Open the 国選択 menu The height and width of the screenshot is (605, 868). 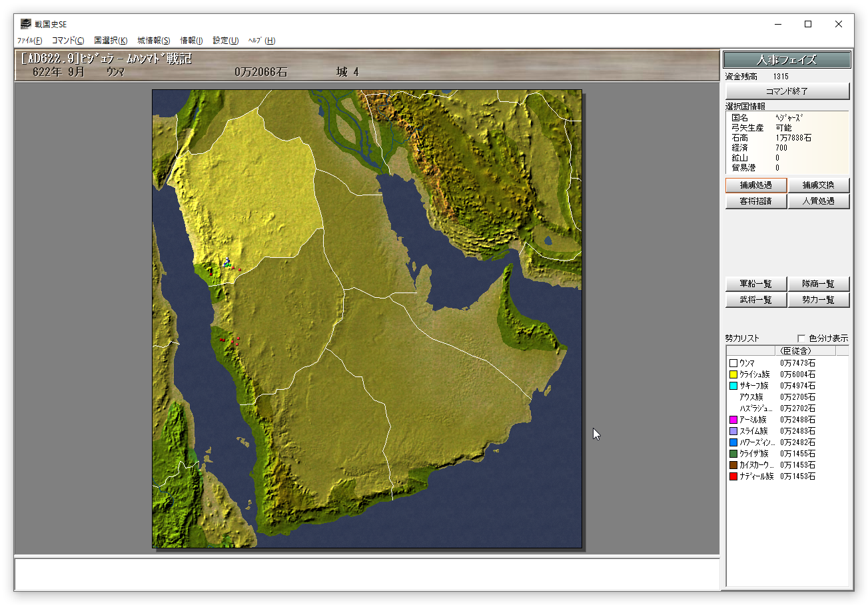pyautogui.click(x=111, y=41)
